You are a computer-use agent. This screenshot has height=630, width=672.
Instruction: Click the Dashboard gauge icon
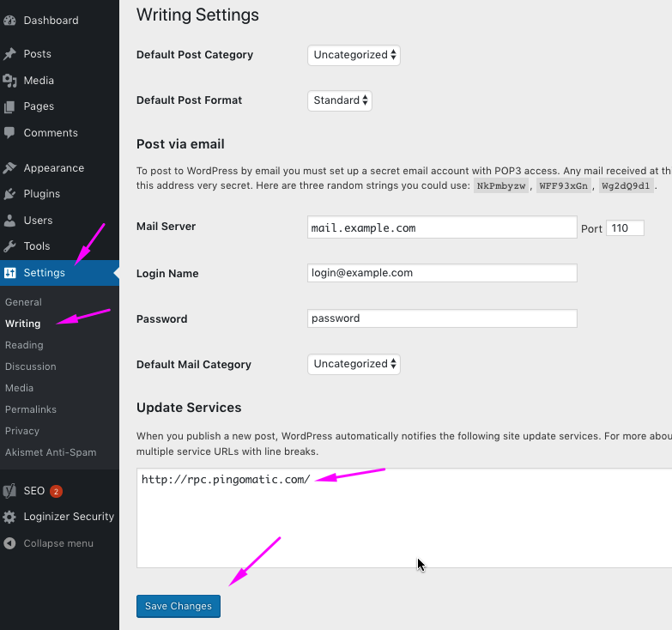click(x=10, y=21)
